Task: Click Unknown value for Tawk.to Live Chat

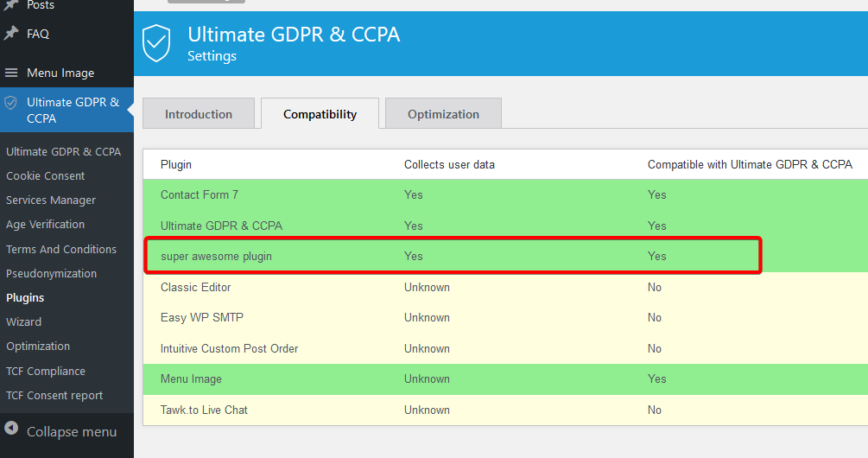Action: coord(427,410)
